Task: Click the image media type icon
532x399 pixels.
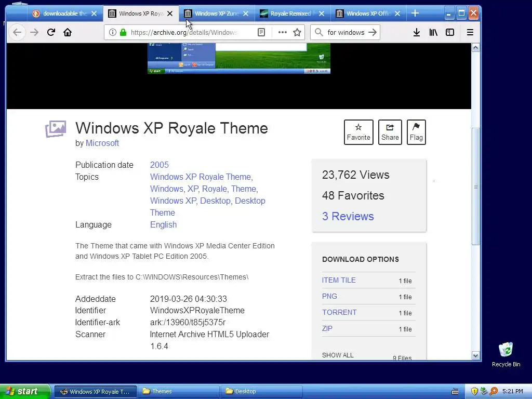Action: [56, 129]
